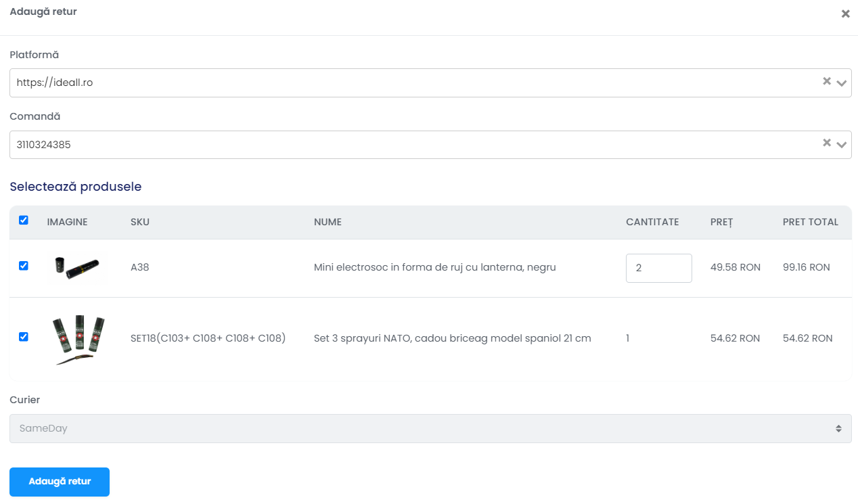Select the NUME column header
This screenshot has height=504, width=858.
pyautogui.click(x=328, y=222)
